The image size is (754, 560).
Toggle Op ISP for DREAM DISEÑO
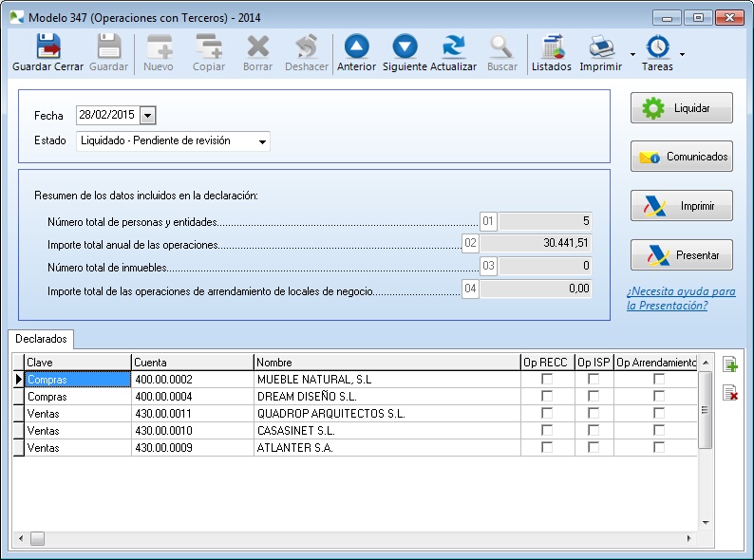pyautogui.click(x=594, y=397)
